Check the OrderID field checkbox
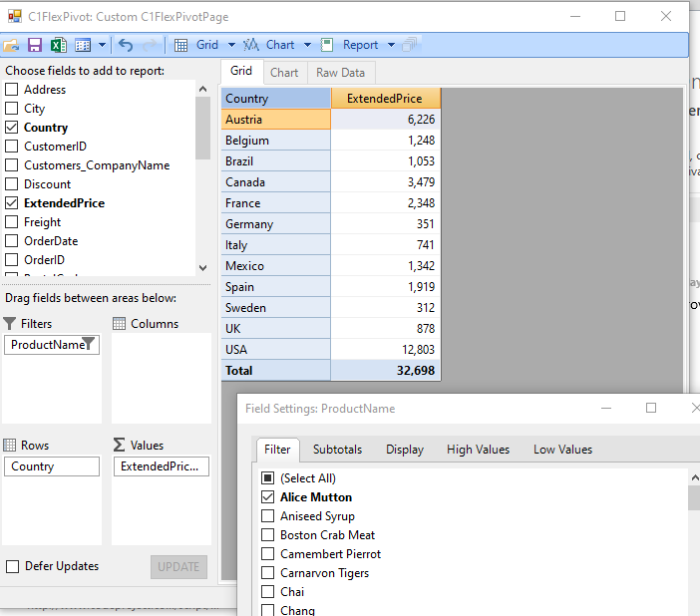Image resolution: width=700 pixels, height=616 pixels. [x=12, y=260]
